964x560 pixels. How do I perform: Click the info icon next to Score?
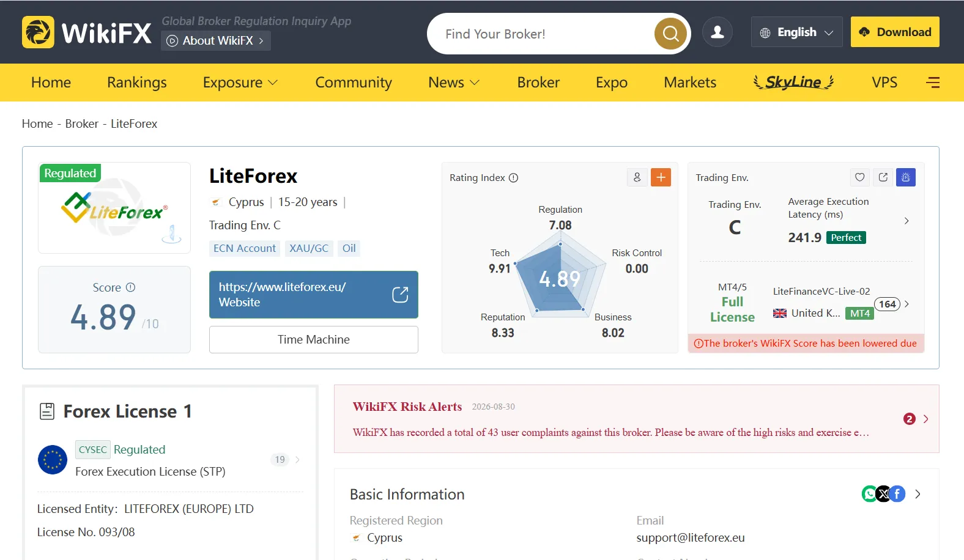click(131, 287)
